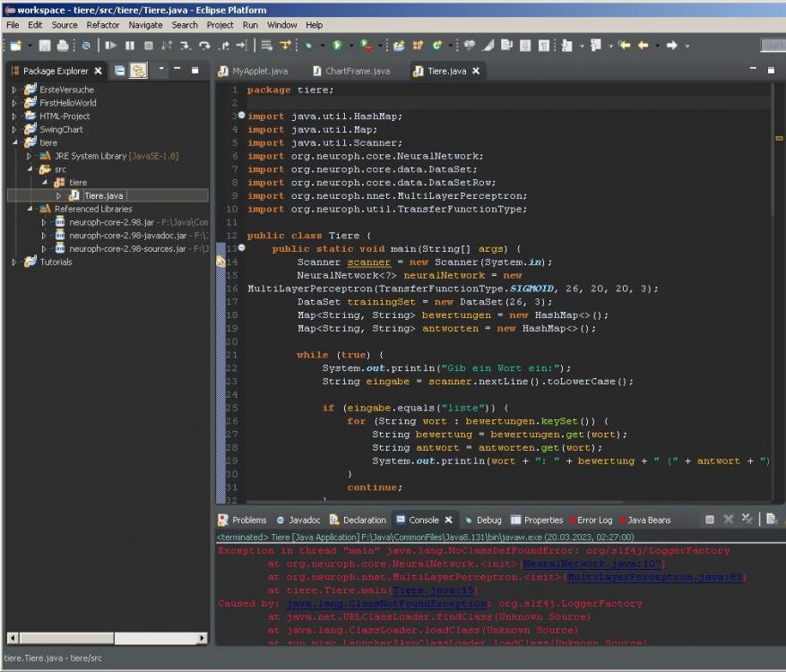Image resolution: width=786 pixels, height=672 pixels.
Task: Clear the Console with the clear icon
Action: 771,519
